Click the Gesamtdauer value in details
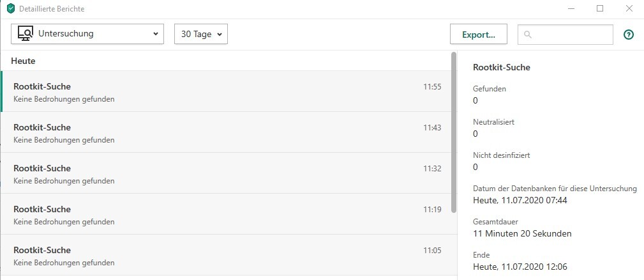The width and height of the screenshot is (644, 280). (522, 233)
